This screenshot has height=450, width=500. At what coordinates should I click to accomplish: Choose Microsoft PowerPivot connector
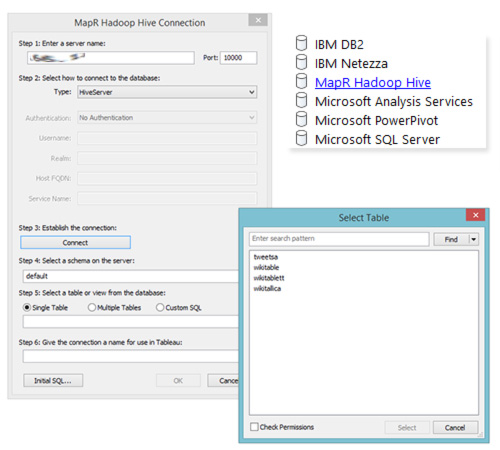(x=376, y=120)
